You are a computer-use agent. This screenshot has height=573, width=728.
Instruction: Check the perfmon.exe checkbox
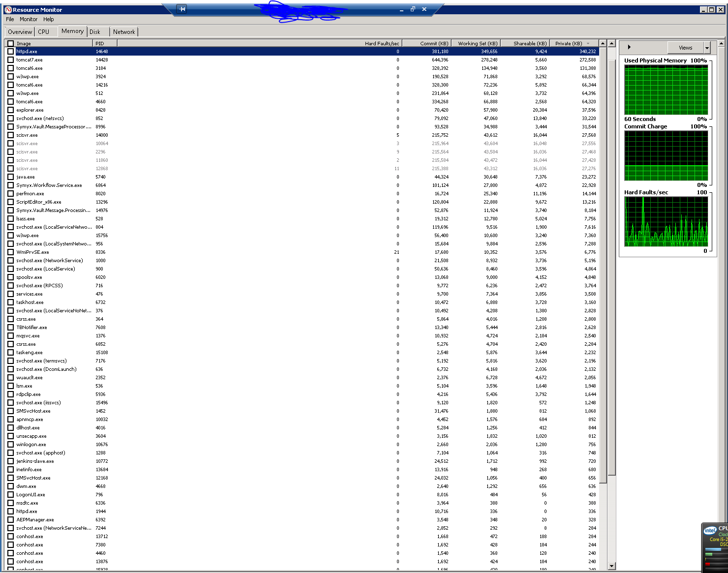coord(11,193)
